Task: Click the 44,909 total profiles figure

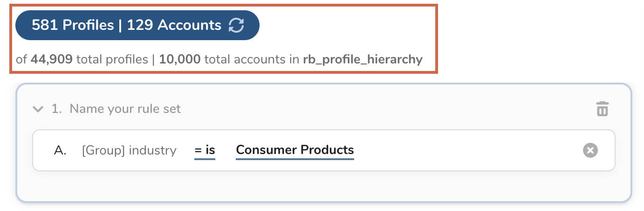Action: [51, 60]
